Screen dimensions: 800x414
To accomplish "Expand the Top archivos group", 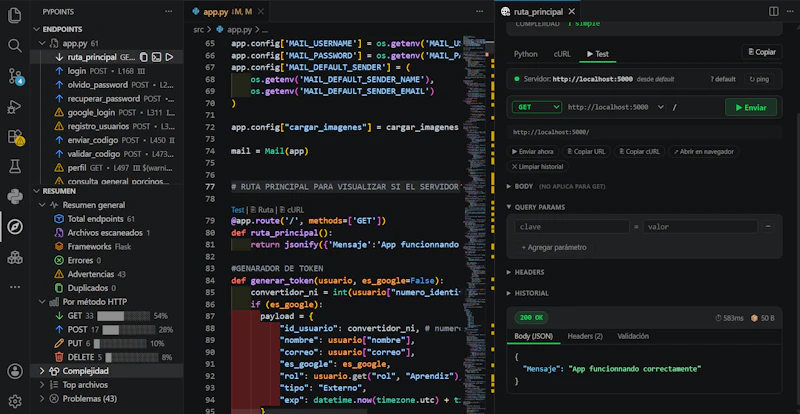I will tap(42, 385).
